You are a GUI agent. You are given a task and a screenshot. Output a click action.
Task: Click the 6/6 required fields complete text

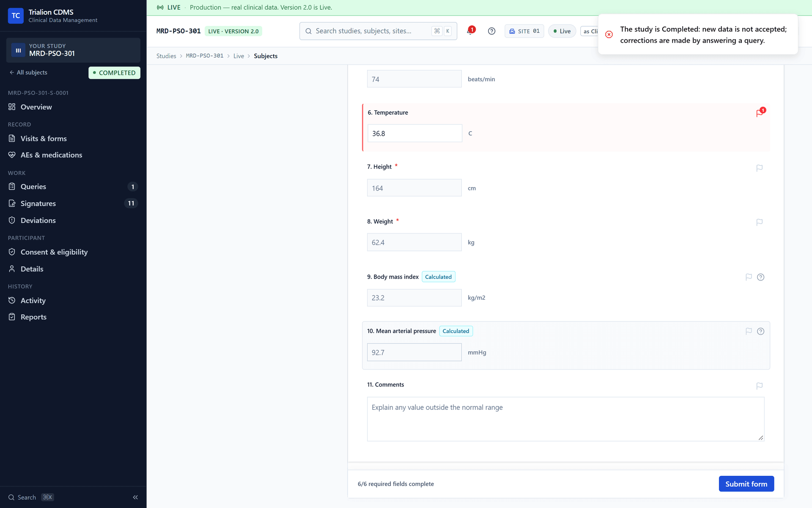(396, 484)
